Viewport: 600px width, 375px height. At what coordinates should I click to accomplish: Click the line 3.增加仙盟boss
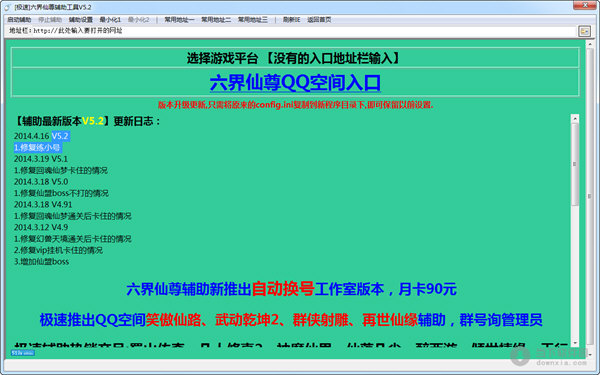pos(41,262)
